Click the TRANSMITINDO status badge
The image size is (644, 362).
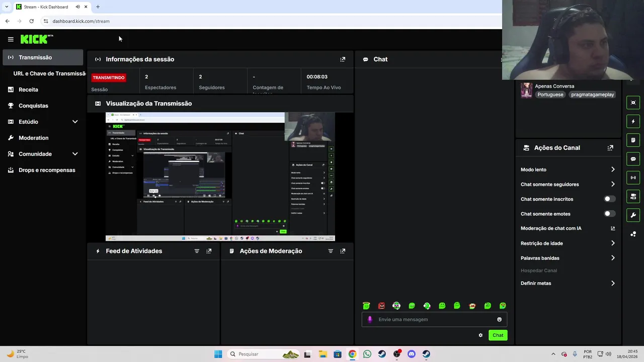click(109, 77)
